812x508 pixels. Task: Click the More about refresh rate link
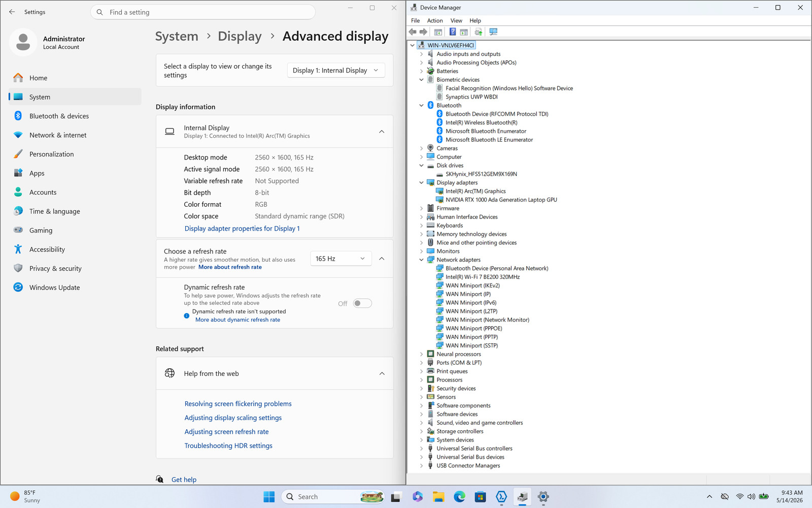tap(230, 267)
